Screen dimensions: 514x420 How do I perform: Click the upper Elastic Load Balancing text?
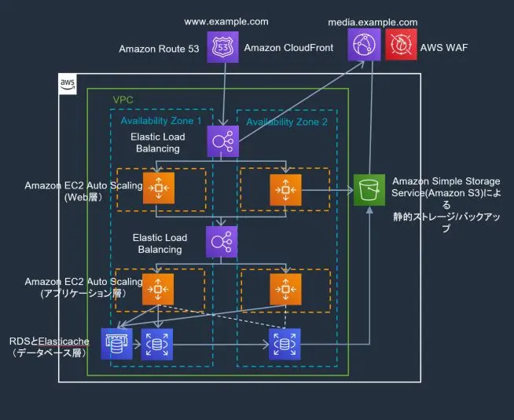[158, 143]
